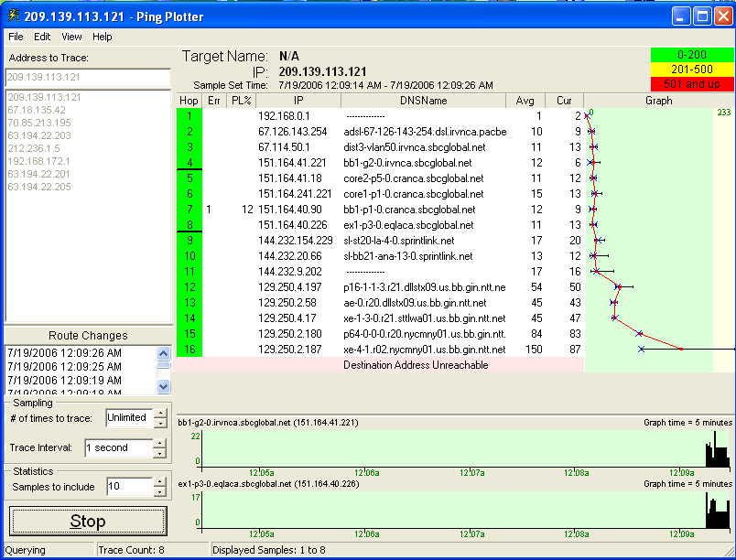Increase the Trace Interval value

(x=159, y=443)
